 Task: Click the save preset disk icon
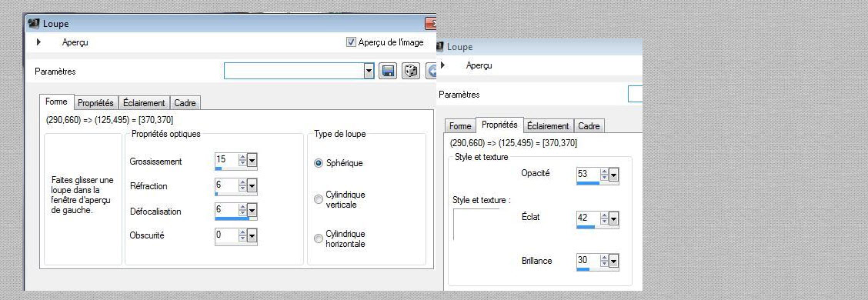tap(388, 71)
